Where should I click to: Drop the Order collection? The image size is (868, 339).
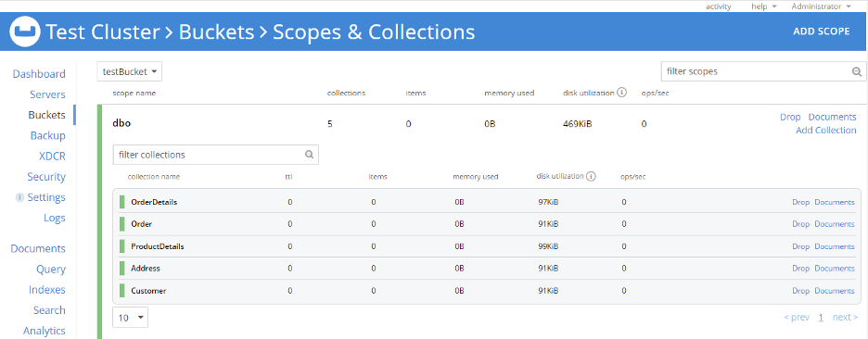pos(800,224)
